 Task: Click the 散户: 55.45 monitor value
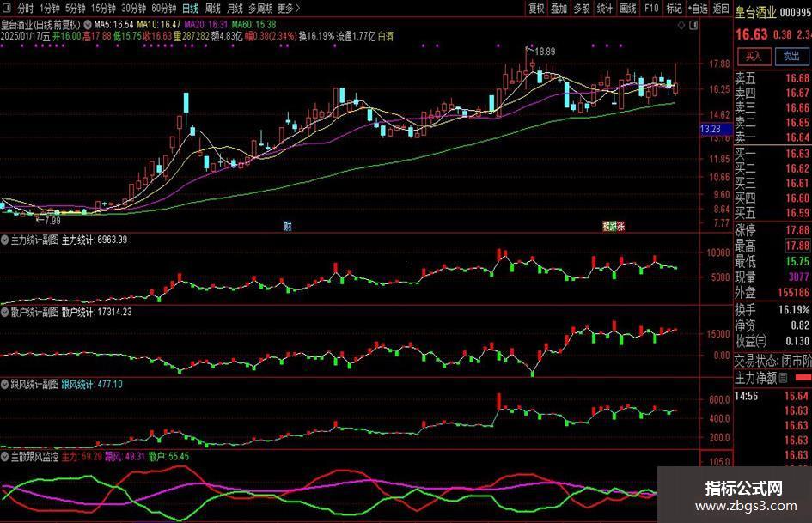coord(168,457)
